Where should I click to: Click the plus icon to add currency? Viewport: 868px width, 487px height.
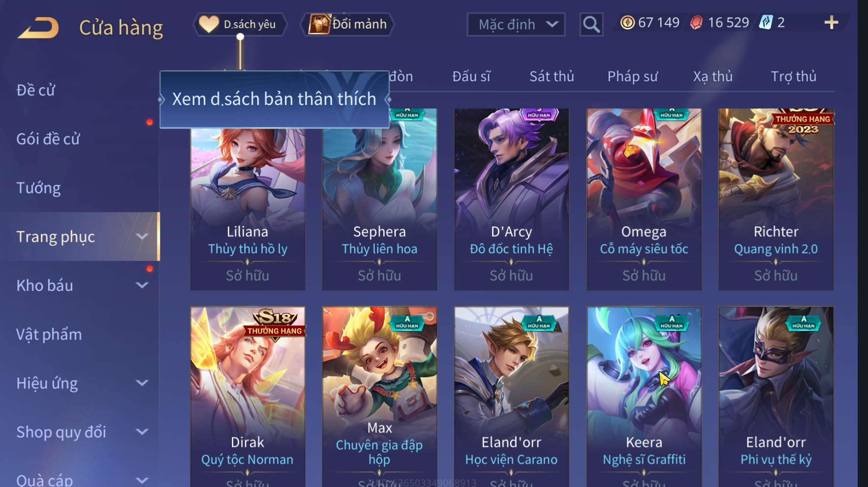click(831, 23)
